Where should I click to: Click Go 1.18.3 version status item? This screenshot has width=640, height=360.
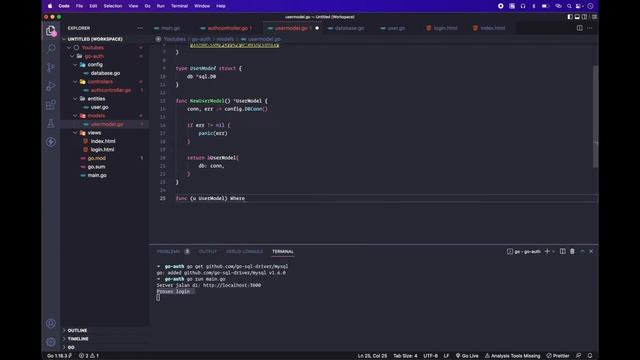coord(60,356)
